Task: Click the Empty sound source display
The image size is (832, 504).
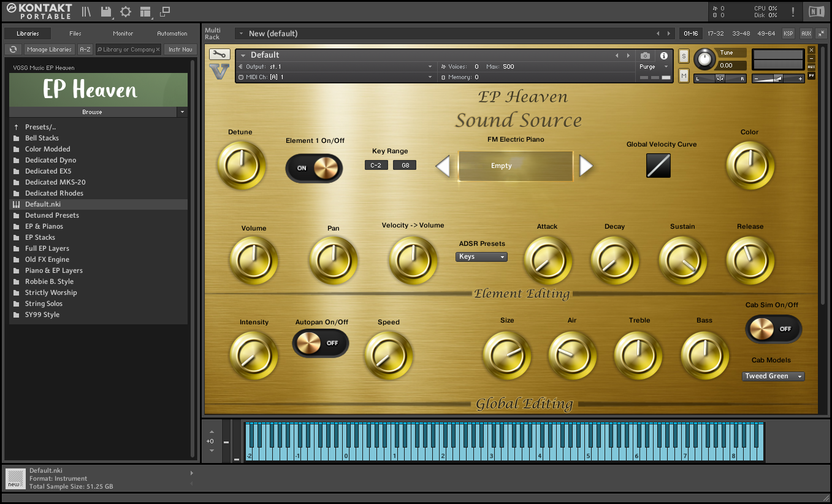Action: click(x=516, y=166)
